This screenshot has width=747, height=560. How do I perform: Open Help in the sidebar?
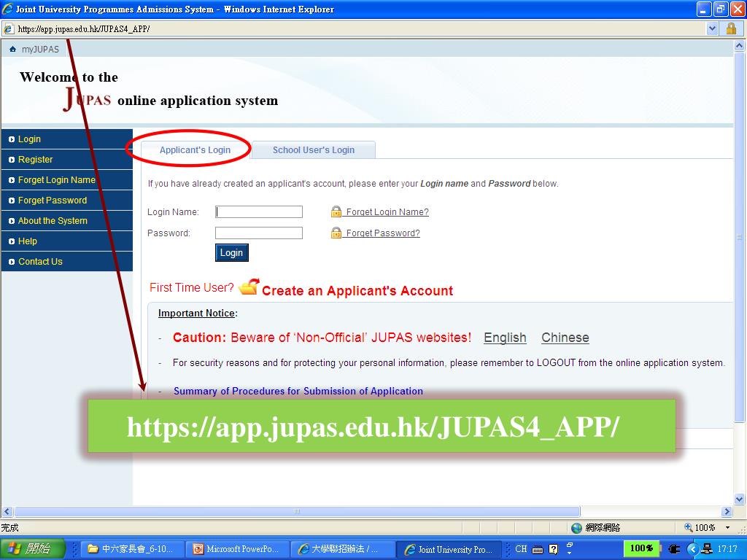[x=66, y=241]
